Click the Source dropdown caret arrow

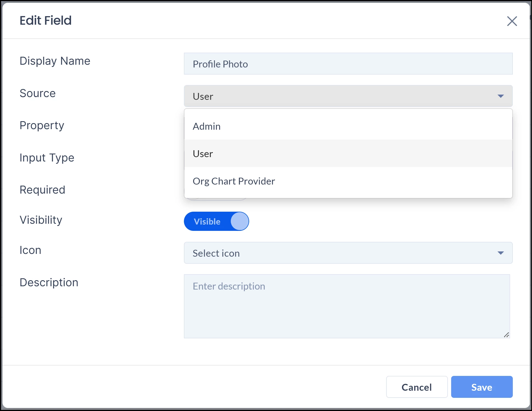click(x=500, y=96)
